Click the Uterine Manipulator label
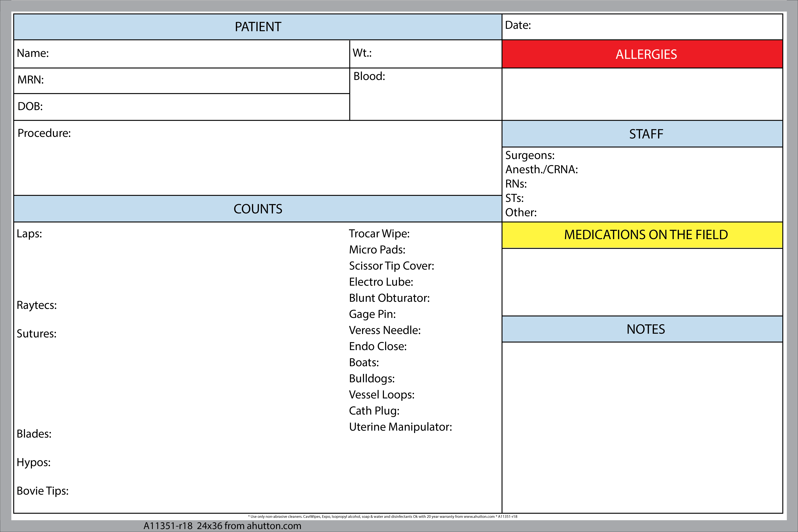This screenshot has width=798, height=532. 400,427
